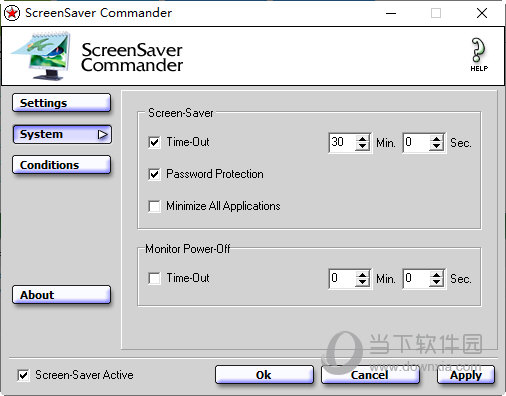Enable Monitor Power-Off Time-Out checkbox

point(154,278)
